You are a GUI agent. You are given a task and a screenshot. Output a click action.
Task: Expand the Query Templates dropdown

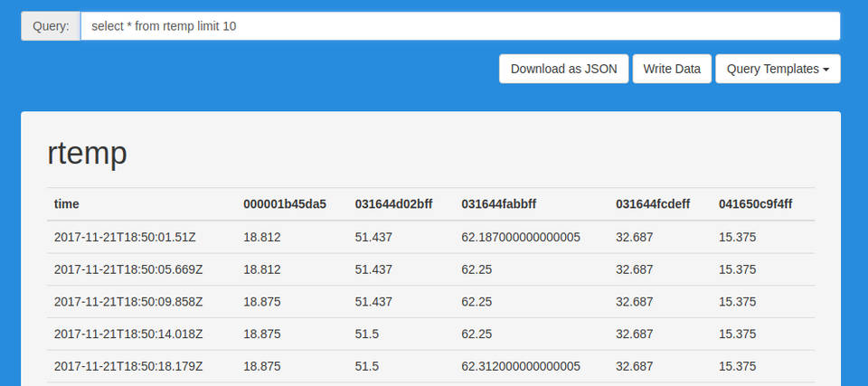(x=778, y=69)
